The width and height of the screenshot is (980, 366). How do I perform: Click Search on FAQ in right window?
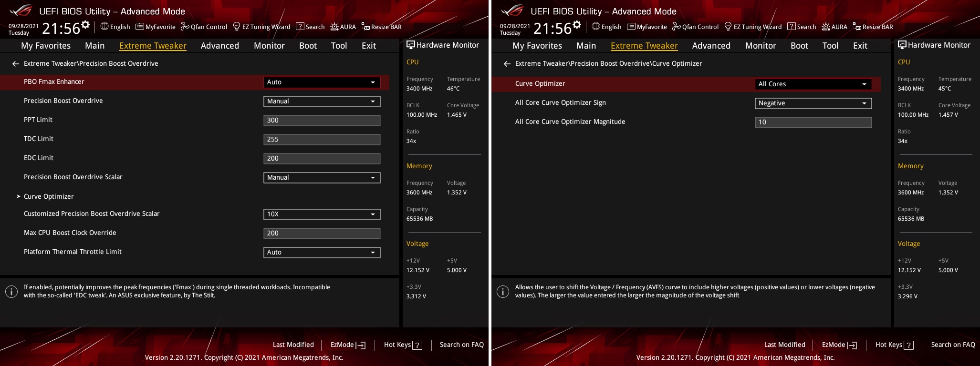pyautogui.click(x=953, y=345)
